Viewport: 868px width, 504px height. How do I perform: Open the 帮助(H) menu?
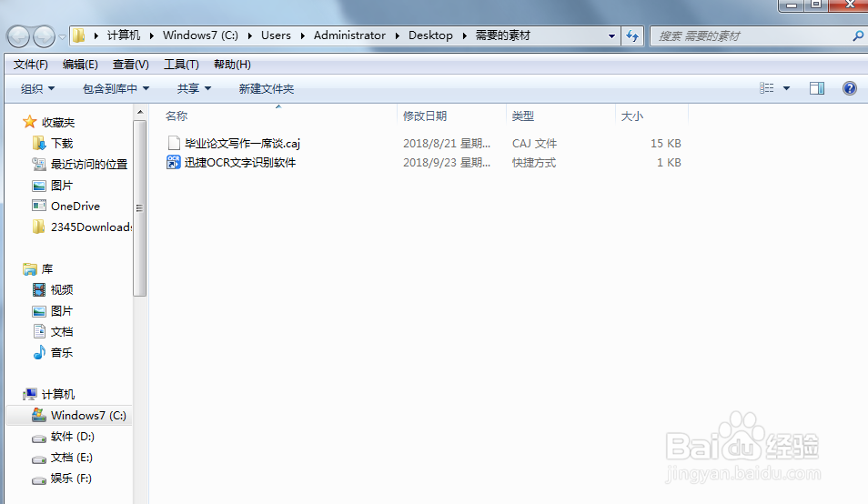coord(232,65)
